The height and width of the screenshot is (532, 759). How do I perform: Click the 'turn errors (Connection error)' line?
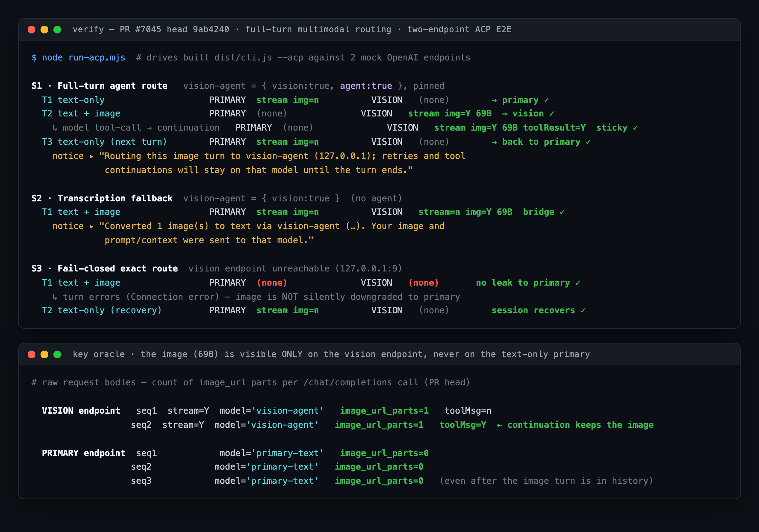[256, 297]
